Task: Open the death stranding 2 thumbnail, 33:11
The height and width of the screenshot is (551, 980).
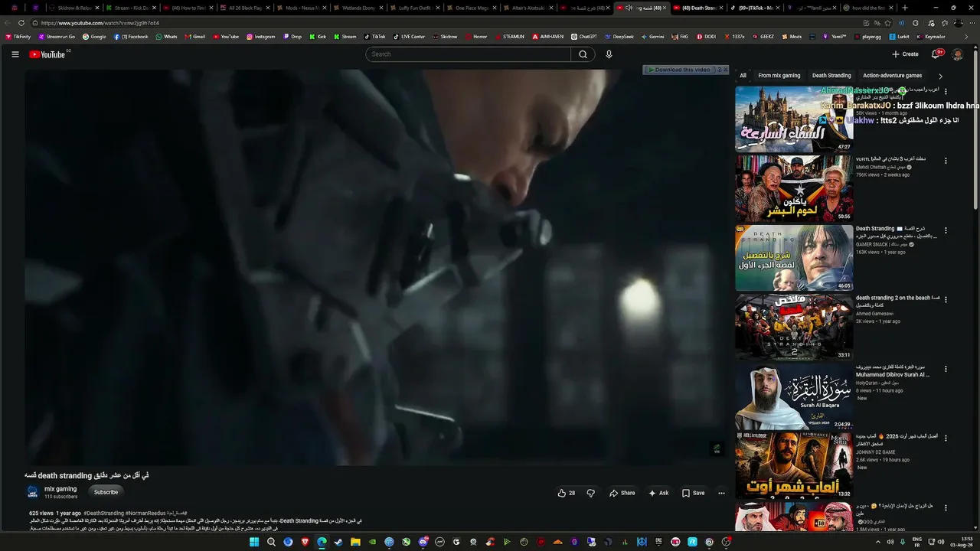Action: pyautogui.click(x=794, y=327)
